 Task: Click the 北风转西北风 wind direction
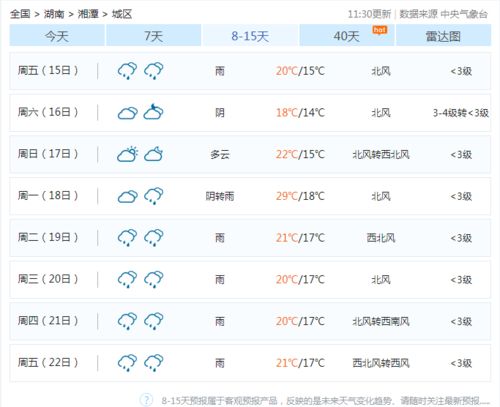pyautogui.click(x=381, y=154)
